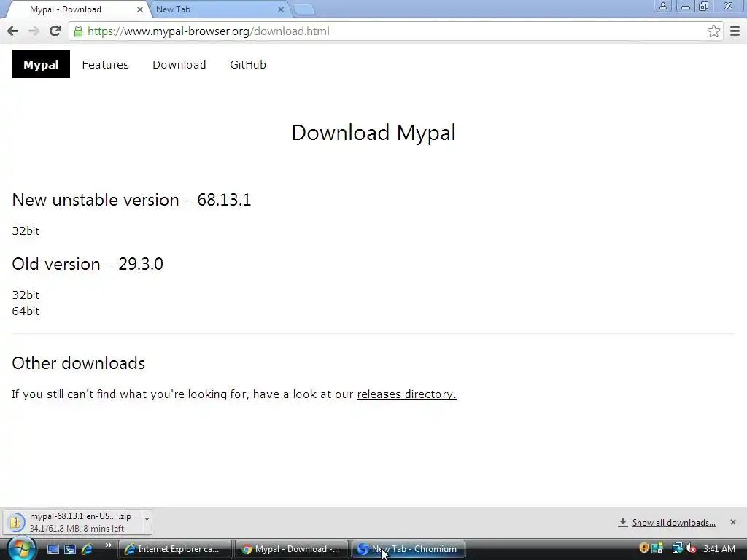The height and width of the screenshot is (560, 747).
Task: Close the downloads bar
Action: pyautogui.click(x=733, y=522)
